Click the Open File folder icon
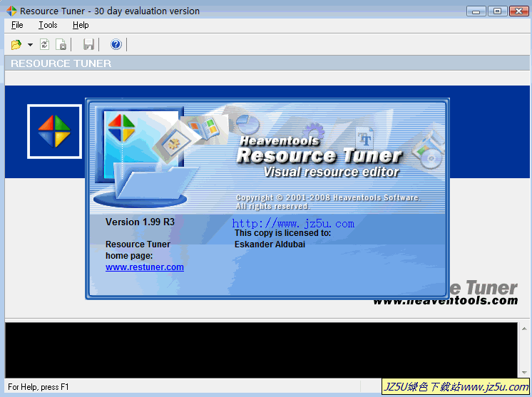The width and height of the screenshot is (532, 397). (x=16, y=45)
